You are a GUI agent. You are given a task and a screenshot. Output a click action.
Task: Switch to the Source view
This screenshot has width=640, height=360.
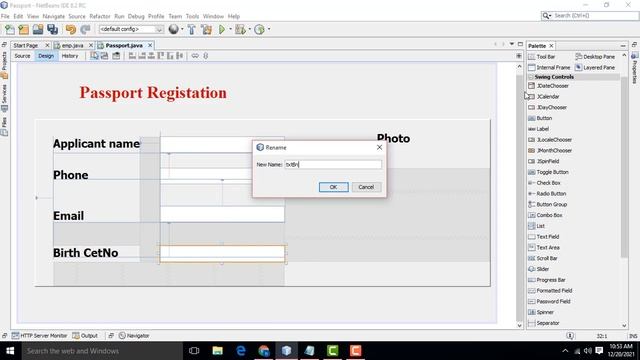click(22, 56)
